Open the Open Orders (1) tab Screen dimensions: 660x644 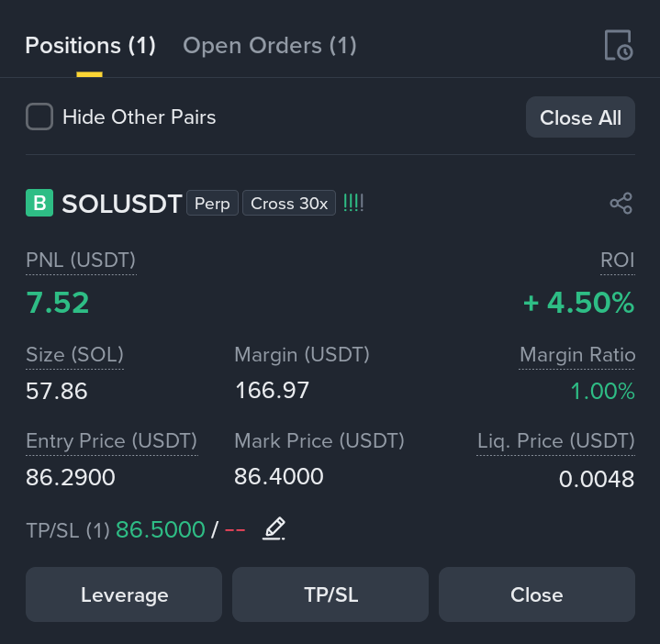269,46
